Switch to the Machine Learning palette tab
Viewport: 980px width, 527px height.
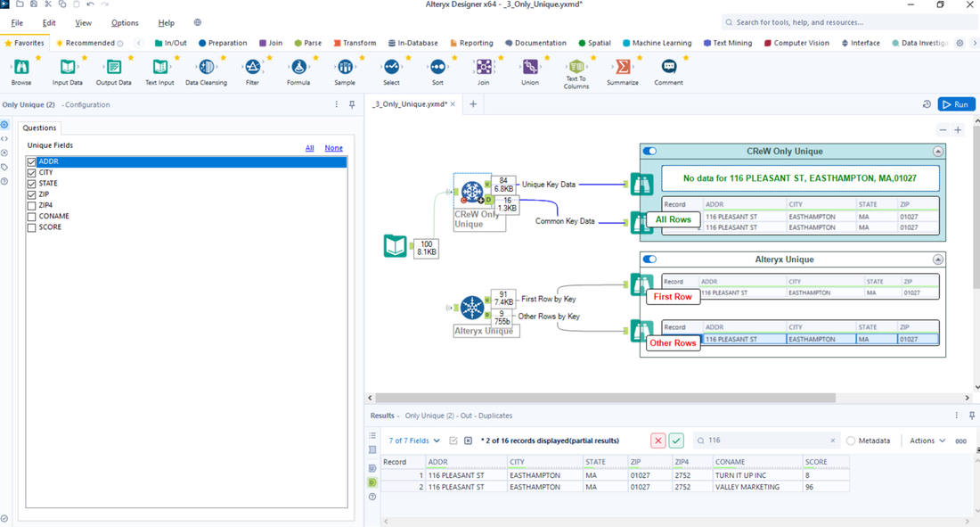pyautogui.click(x=657, y=43)
